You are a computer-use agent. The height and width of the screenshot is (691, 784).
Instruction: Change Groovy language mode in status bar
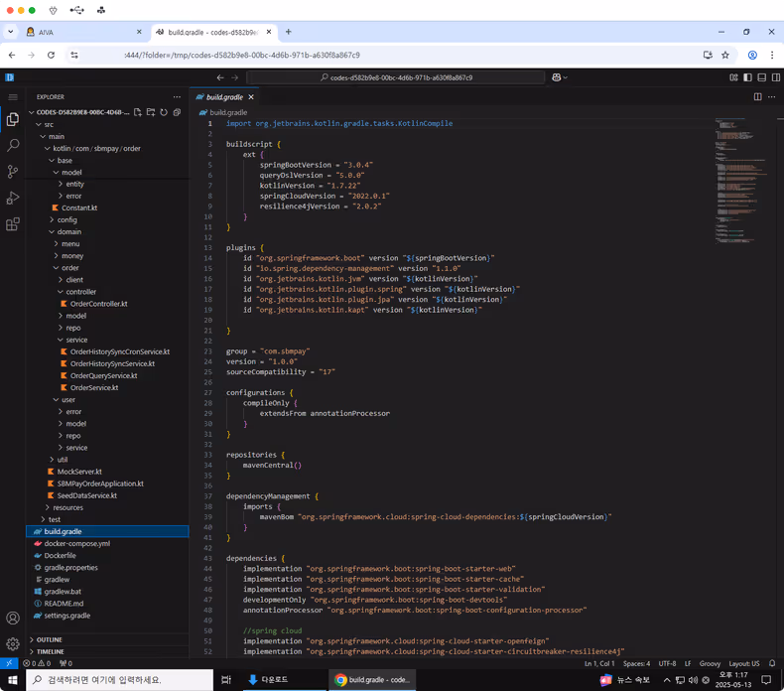pos(710,663)
